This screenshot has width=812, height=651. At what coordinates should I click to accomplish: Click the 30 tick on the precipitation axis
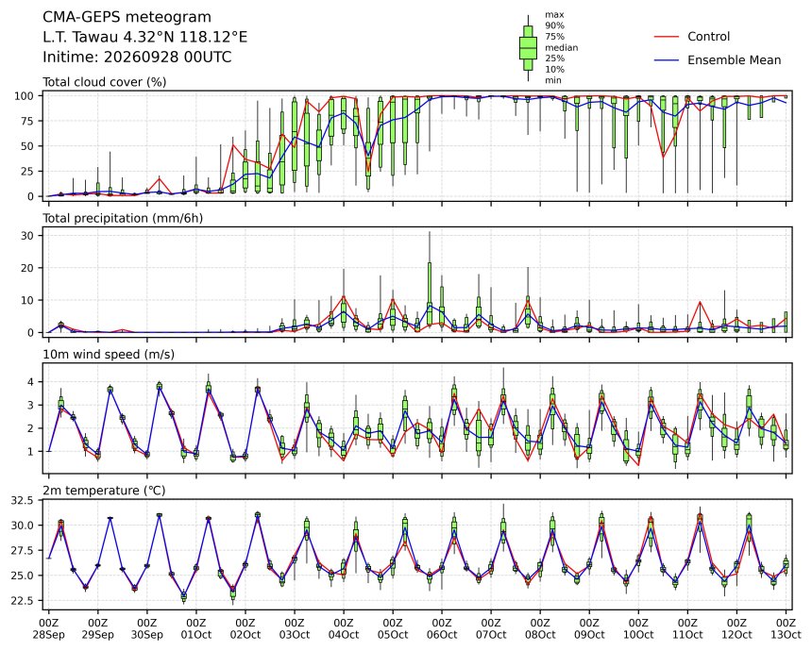pyautogui.click(x=27, y=236)
